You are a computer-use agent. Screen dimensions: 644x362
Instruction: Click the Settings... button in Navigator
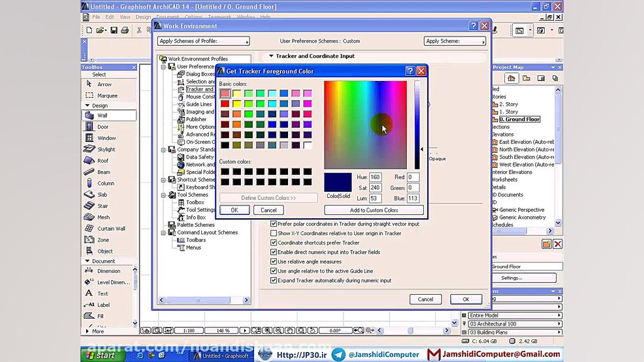(512, 278)
